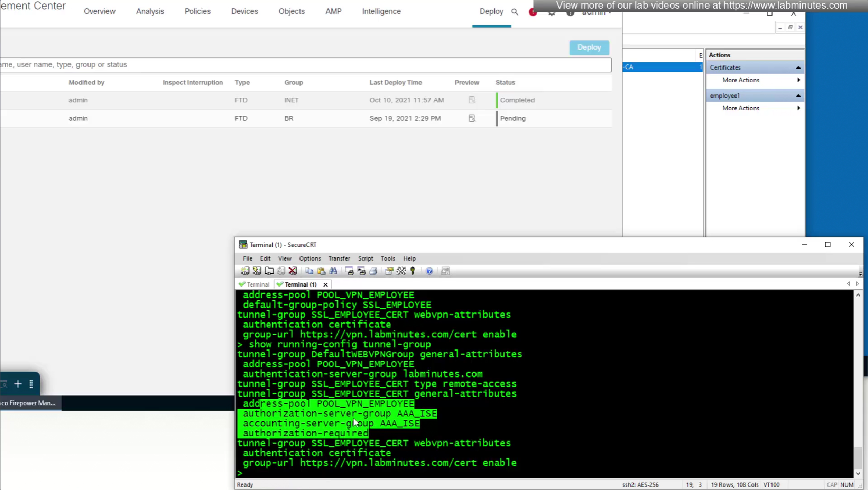The image size is (868, 490).
Task: Click the SecureCRT Quick Connect lightning icon
Action: click(x=257, y=271)
